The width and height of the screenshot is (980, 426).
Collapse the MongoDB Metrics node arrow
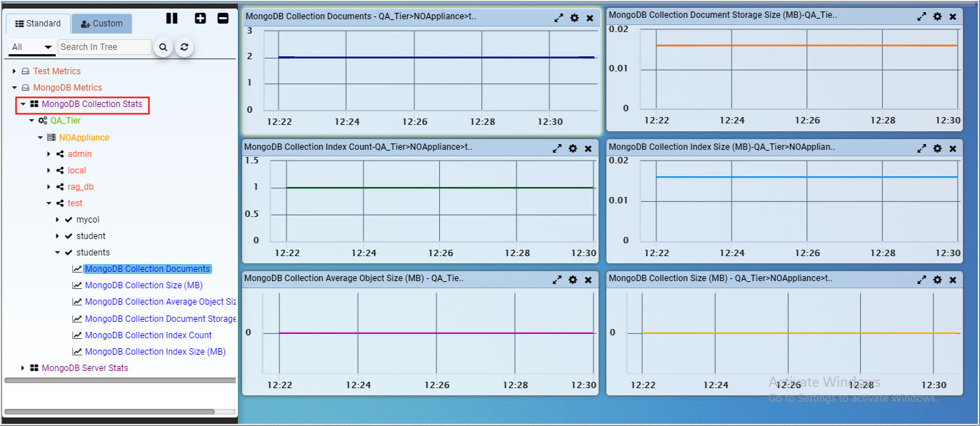tap(14, 88)
